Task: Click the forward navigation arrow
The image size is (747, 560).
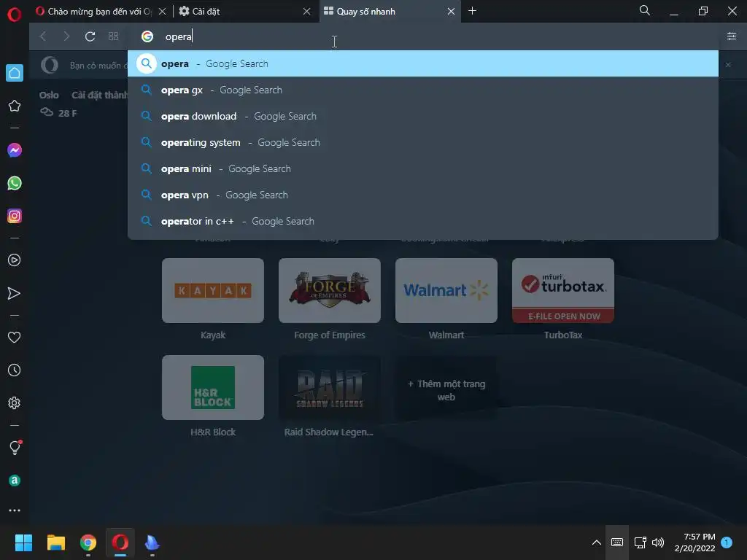Action: point(66,36)
